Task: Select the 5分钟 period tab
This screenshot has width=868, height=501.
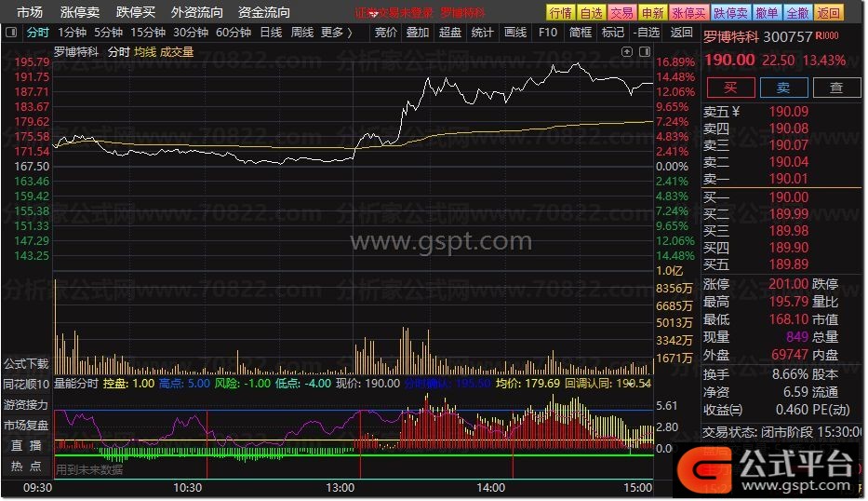Action: [x=108, y=33]
